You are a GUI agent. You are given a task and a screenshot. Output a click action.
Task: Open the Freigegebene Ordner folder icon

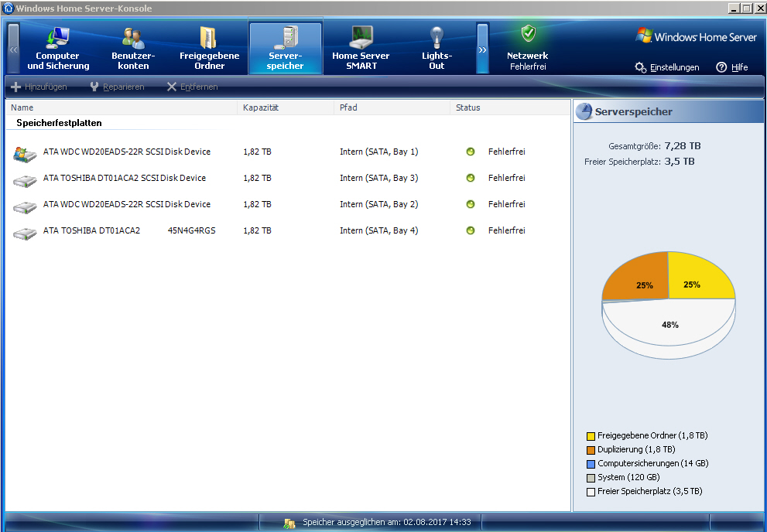[208, 38]
